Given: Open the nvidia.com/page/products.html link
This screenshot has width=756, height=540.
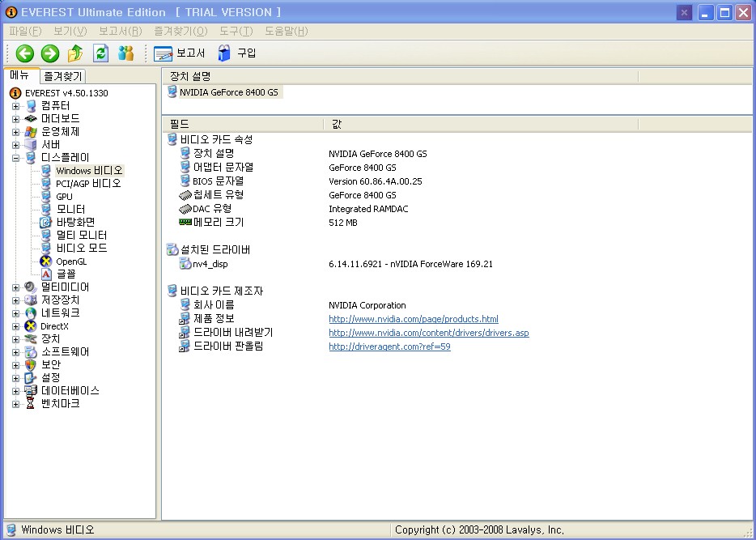Looking at the screenshot, I should 414,319.
